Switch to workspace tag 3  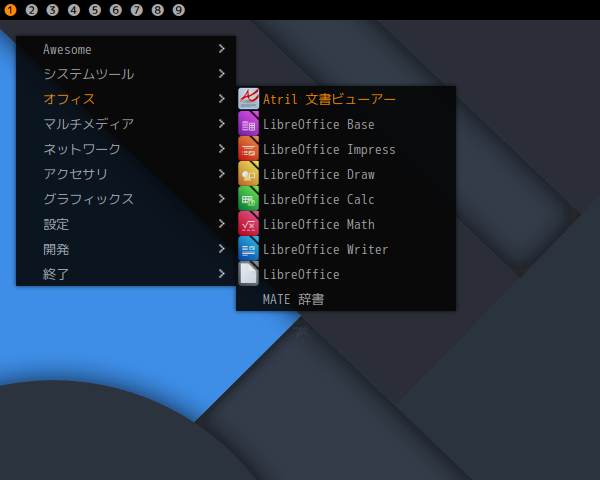click(x=52, y=10)
